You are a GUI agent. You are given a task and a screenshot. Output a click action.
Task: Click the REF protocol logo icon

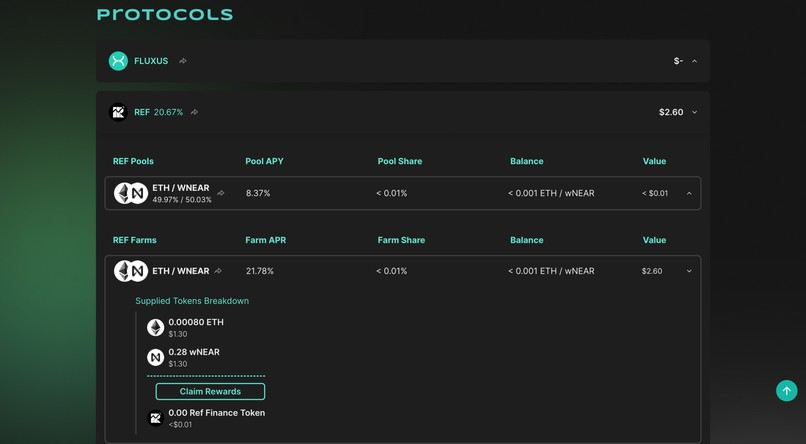[118, 112]
